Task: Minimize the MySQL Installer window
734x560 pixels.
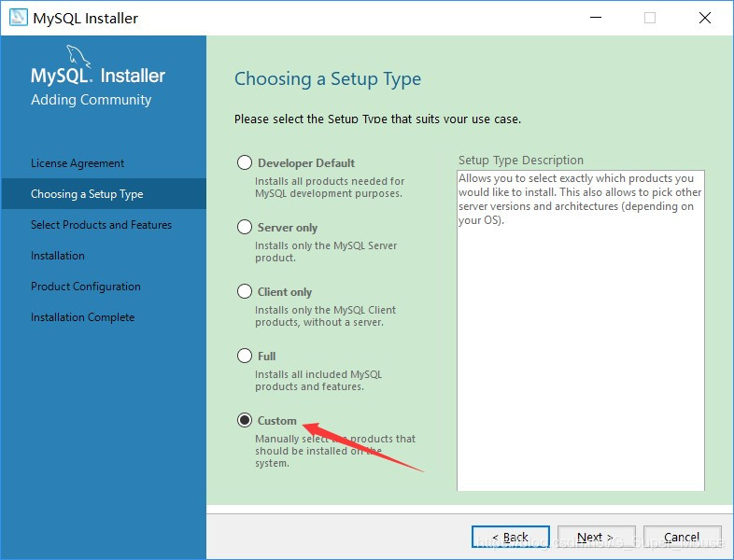Action: [596, 18]
